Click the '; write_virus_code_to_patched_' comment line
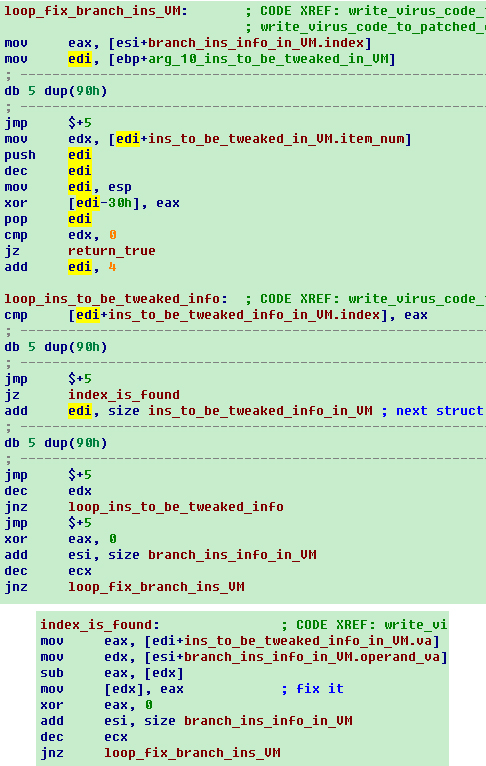This screenshot has width=486, height=766. (x=366, y=27)
